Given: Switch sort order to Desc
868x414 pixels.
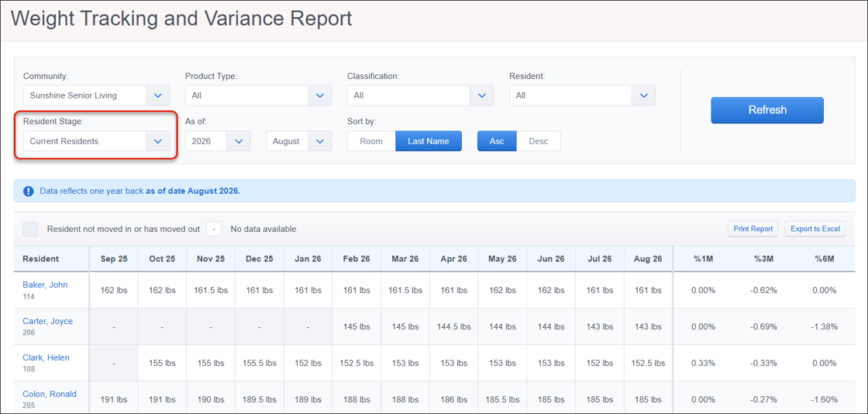Looking at the screenshot, I should [538, 141].
